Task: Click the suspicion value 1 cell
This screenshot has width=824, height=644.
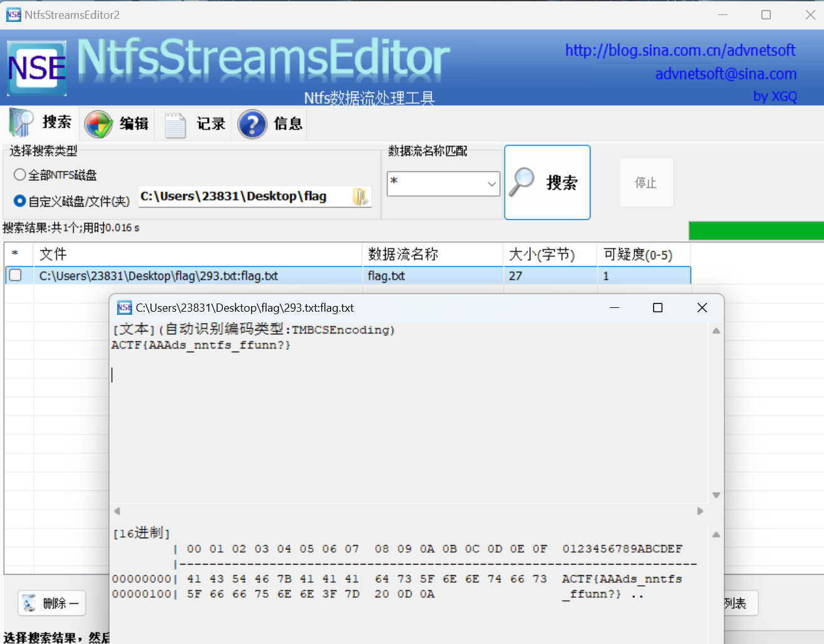Action: (x=644, y=276)
